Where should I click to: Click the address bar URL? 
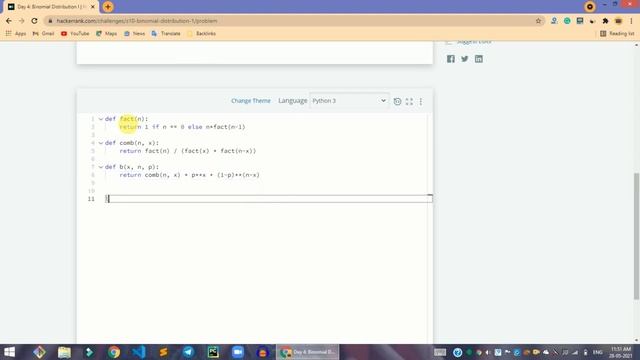tap(137, 21)
